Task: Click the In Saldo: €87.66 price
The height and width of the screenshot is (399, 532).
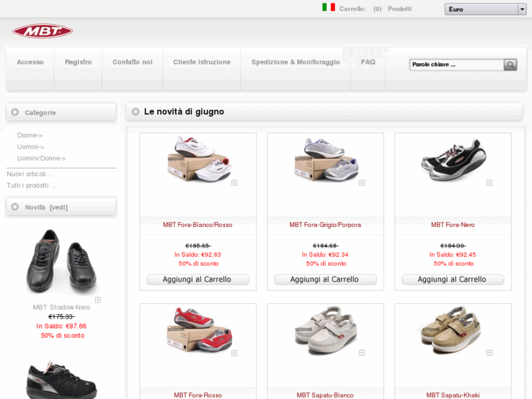Action: [x=61, y=326]
